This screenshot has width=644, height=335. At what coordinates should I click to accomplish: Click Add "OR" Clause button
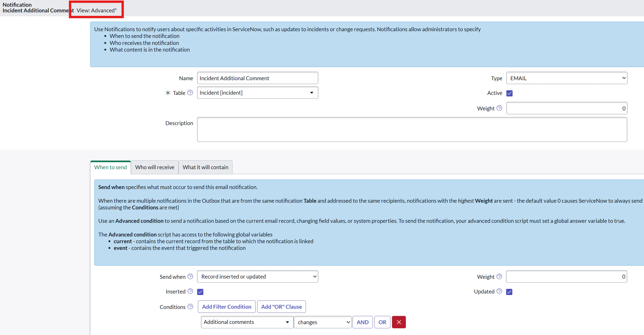click(281, 307)
